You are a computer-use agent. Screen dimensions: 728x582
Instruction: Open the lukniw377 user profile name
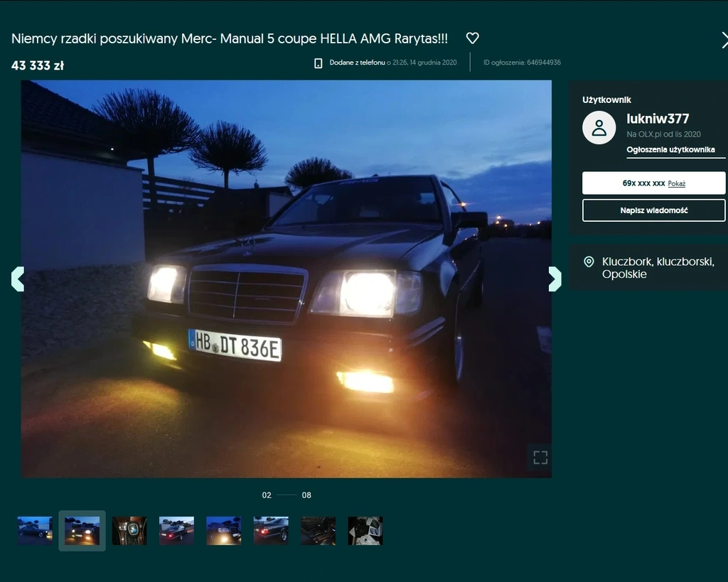658,119
